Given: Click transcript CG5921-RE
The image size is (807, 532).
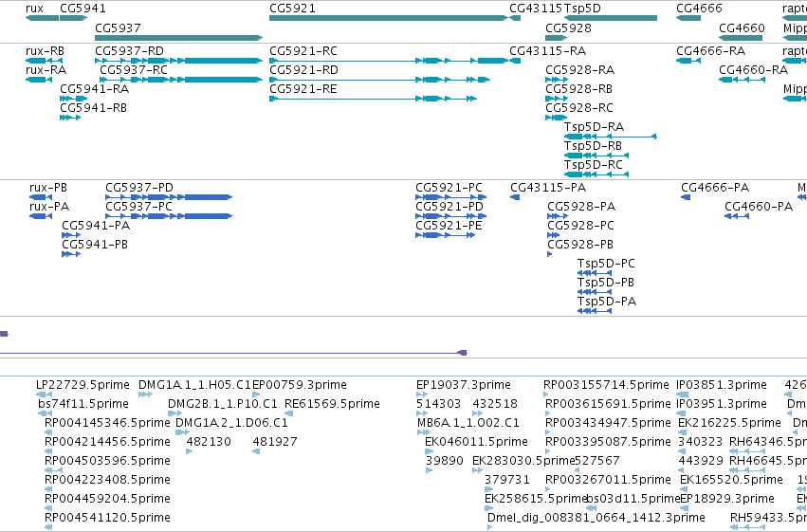Looking at the screenshot, I should click(303, 89).
